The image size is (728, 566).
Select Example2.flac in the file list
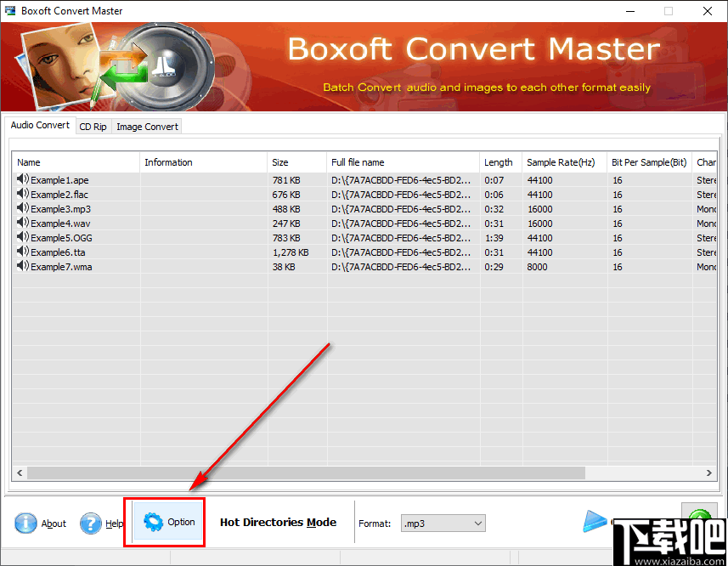(59, 194)
